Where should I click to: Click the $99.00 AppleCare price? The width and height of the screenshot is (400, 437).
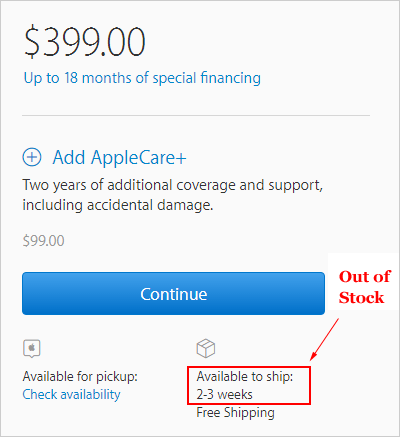[43, 241]
